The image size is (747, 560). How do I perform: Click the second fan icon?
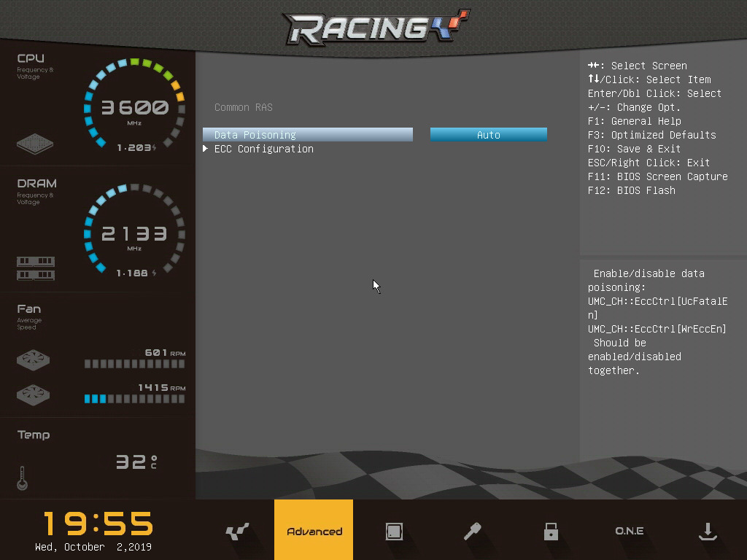(33, 394)
